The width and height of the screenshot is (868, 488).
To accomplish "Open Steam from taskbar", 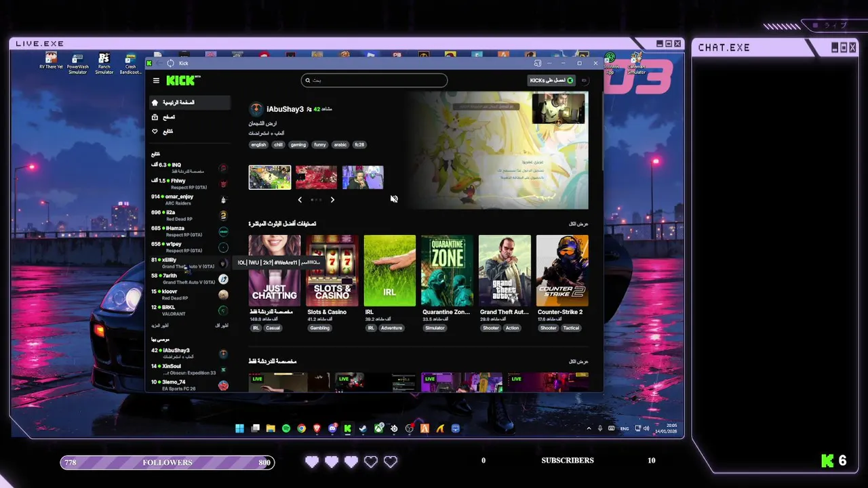I will pyautogui.click(x=363, y=428).
